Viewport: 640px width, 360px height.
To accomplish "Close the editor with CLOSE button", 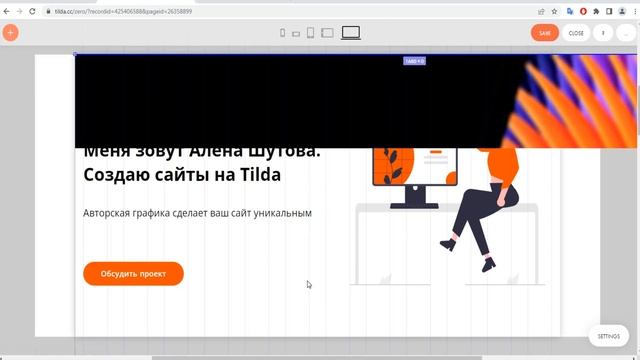I will [576, 33].
